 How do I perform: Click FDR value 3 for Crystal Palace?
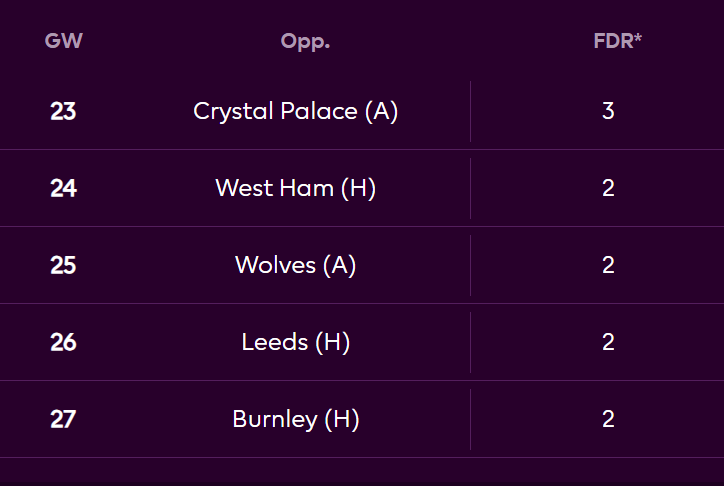coord(608,111)
